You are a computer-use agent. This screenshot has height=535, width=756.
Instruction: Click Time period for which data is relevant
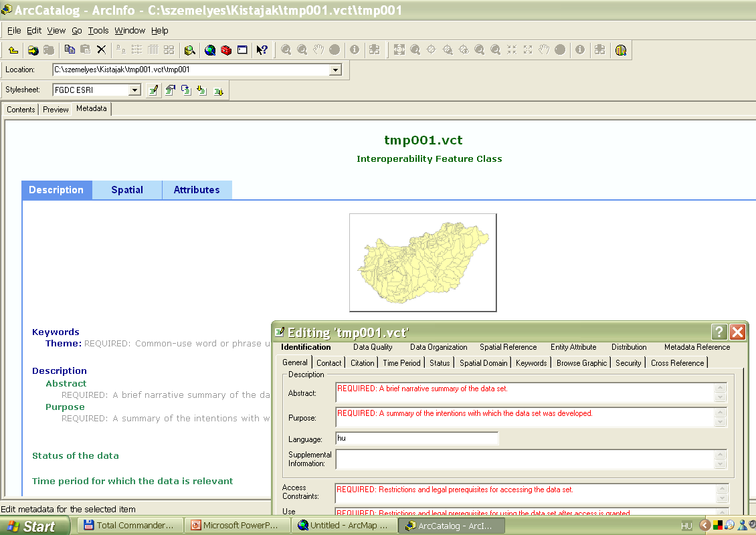coord(132,481)
